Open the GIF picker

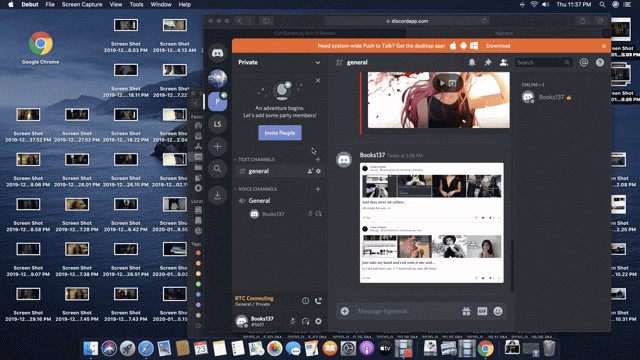click(x=482, y=311)
